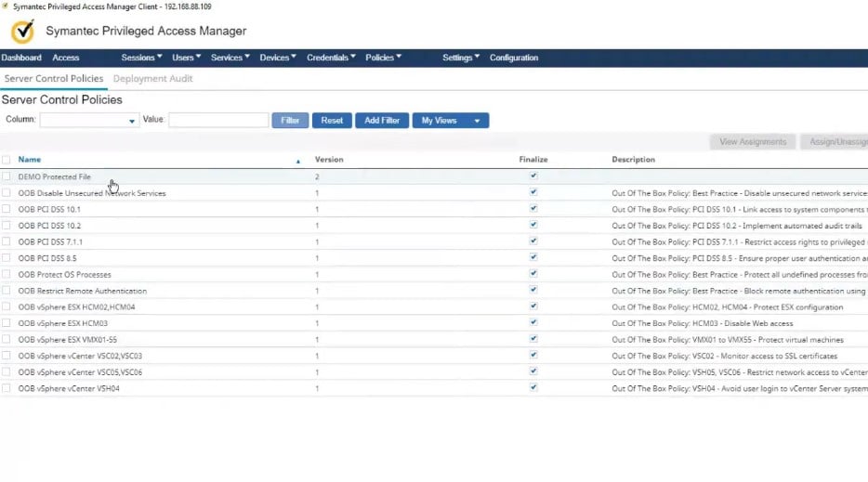868x482 pixels.
Task: Check the OOB Disable Unsecured Network Services row
Action: pyautogui.click(x=7, y=192)
